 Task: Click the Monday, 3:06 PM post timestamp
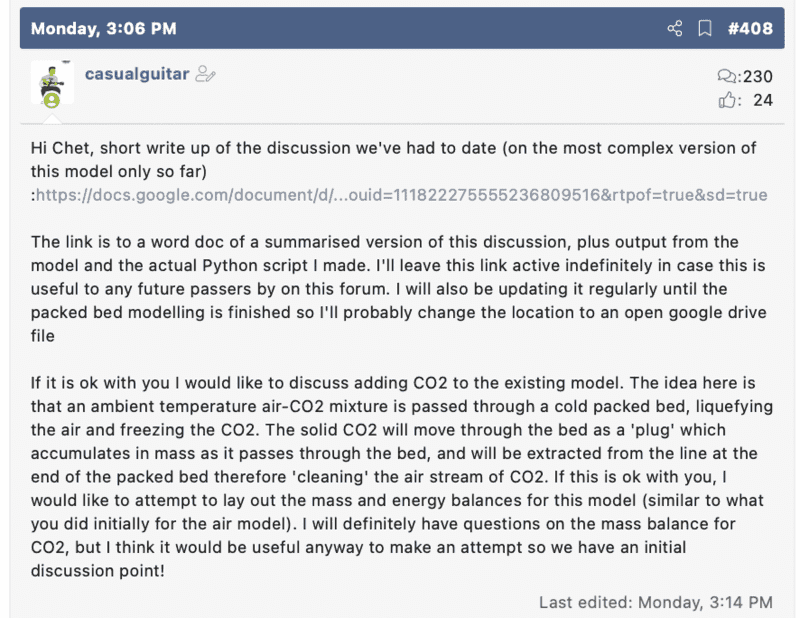tap(103, 29)
